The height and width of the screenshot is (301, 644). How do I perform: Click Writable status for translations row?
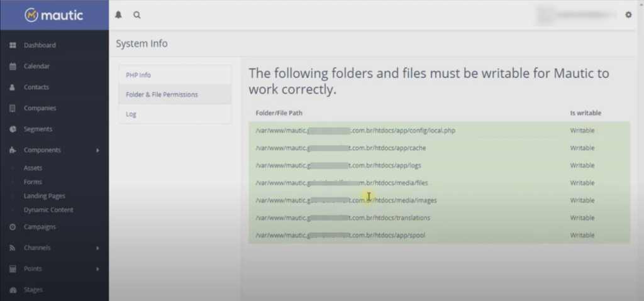[x=582, y=217]
